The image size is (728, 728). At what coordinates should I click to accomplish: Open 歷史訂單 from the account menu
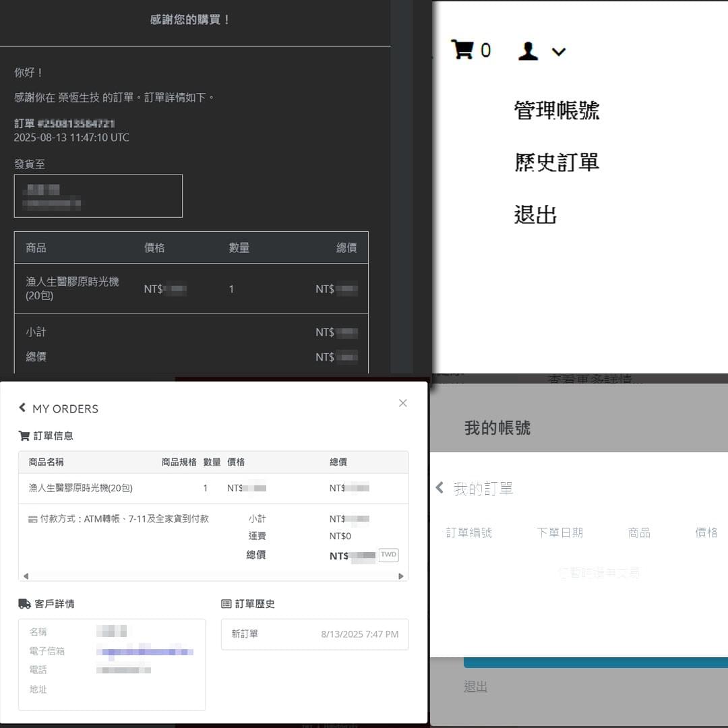556,162
